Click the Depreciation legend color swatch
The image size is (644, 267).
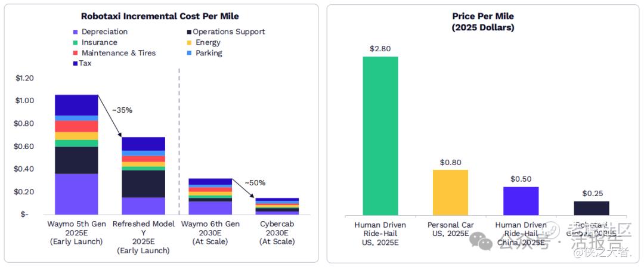pyautogui.click(x=75, y=32)
